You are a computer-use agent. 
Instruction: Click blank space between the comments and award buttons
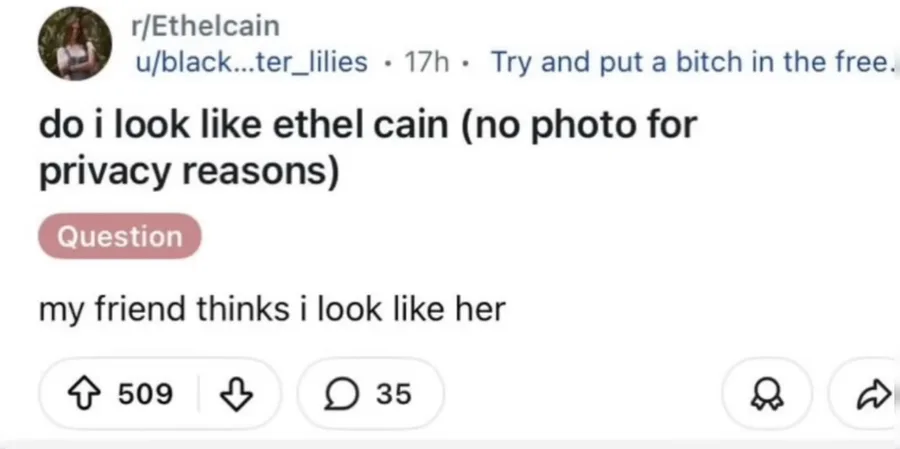[x=580, y=395]
